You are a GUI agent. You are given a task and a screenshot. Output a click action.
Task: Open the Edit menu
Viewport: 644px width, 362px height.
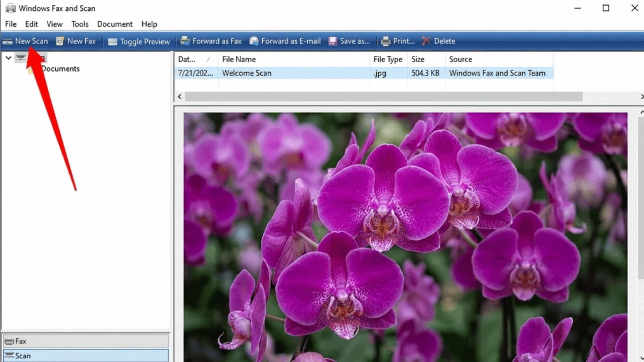click(32, 24)
